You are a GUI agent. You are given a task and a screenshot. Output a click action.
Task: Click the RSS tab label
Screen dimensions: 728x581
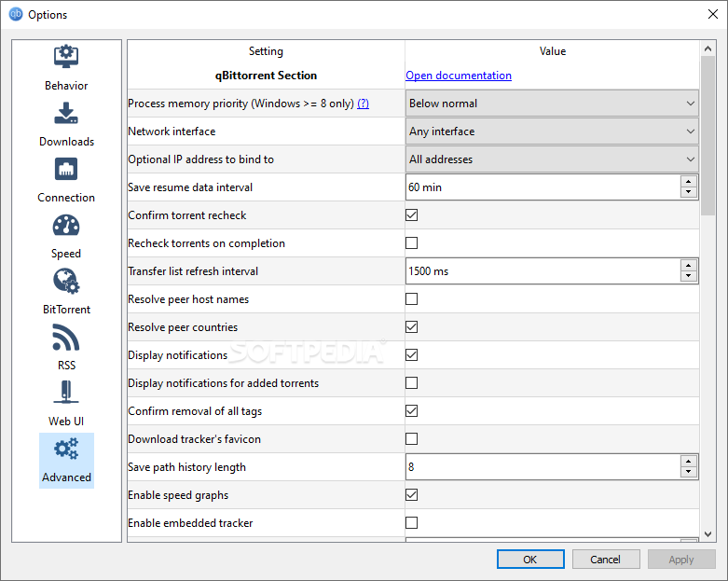66,366
